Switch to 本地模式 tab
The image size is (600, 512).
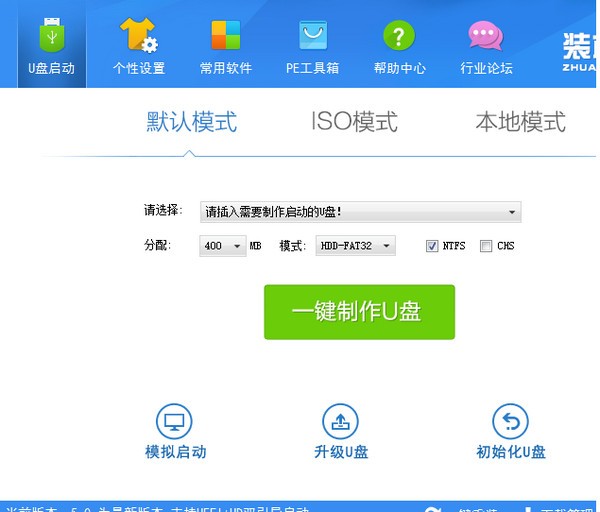[x=520, y=122]
